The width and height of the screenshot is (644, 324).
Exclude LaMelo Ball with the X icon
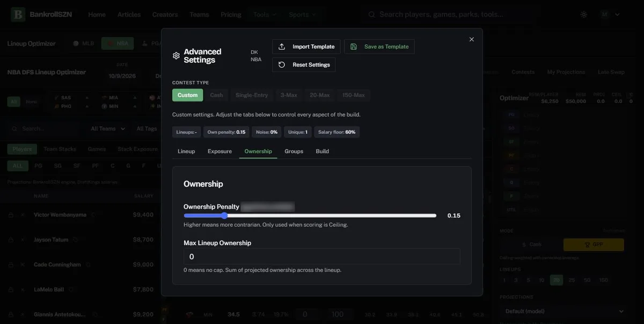pos(23,290)
